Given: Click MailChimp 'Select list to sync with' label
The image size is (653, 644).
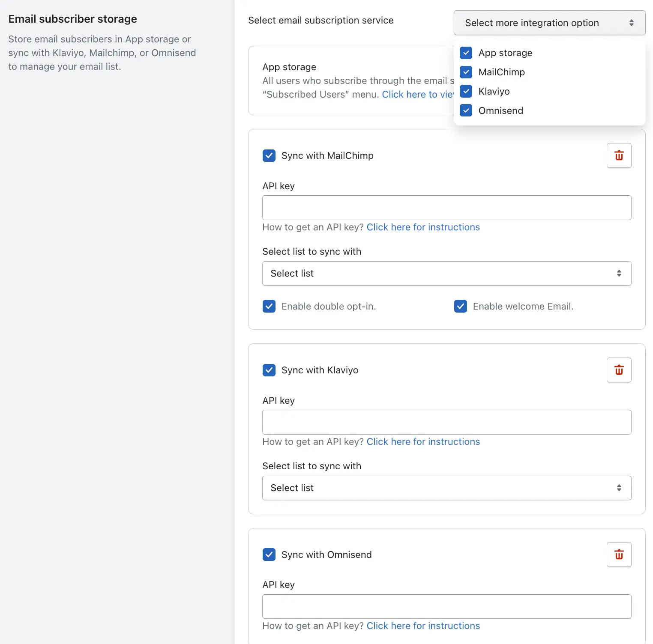Looking at the screenshot, I should tap(312, 251).
